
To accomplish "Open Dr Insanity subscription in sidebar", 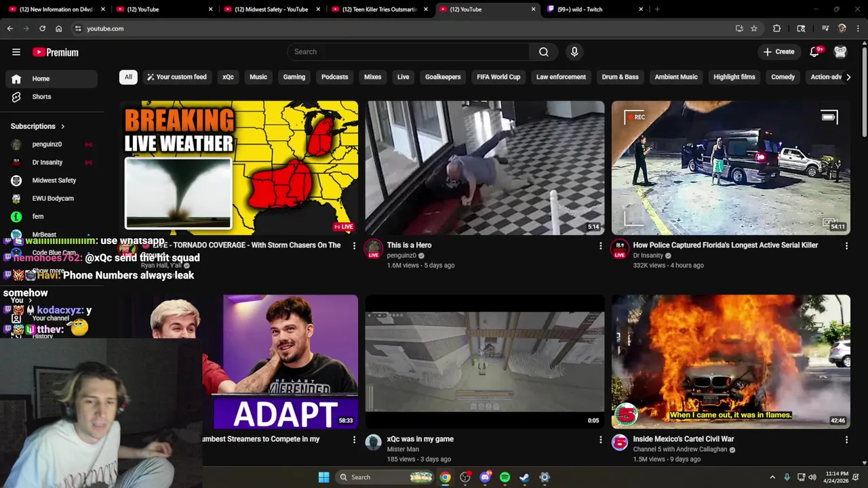I will click(52, 163).
